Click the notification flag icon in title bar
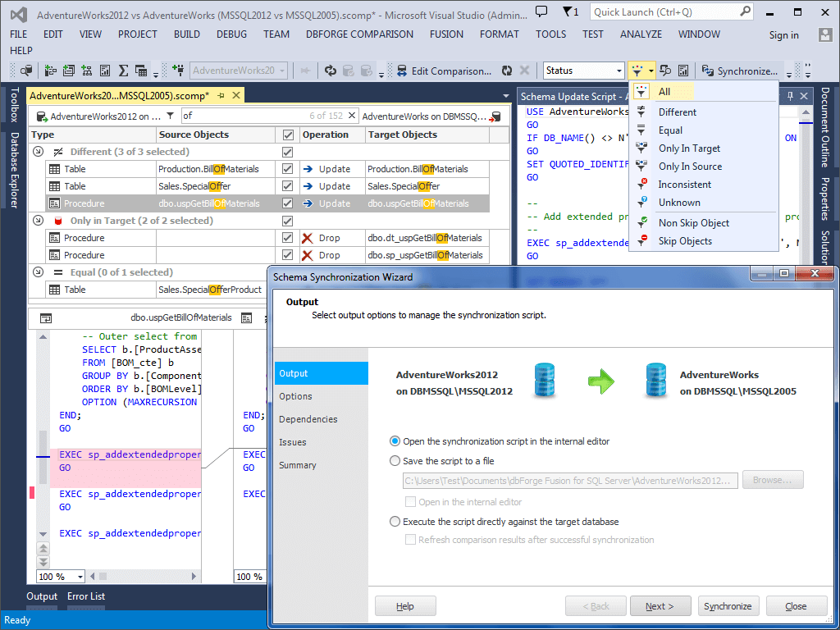Screen dimensions: 840x630 click(567, 11)
